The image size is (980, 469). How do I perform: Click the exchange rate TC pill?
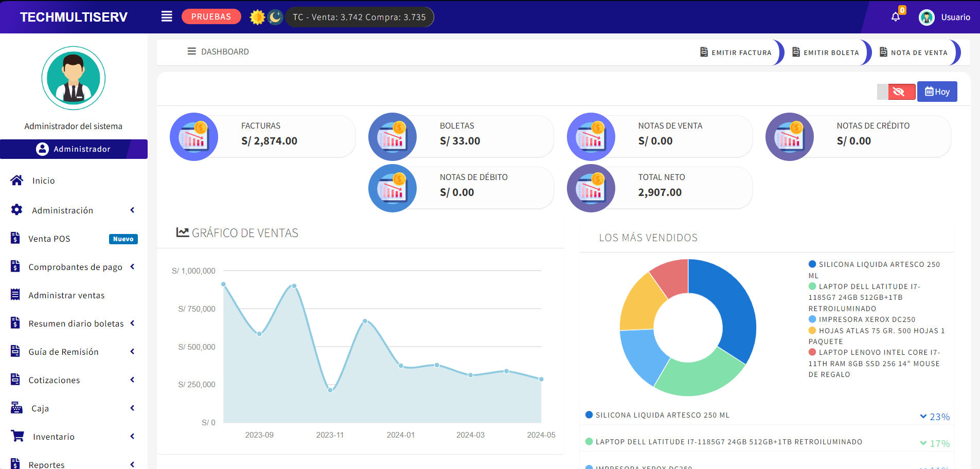coord(360,17)
